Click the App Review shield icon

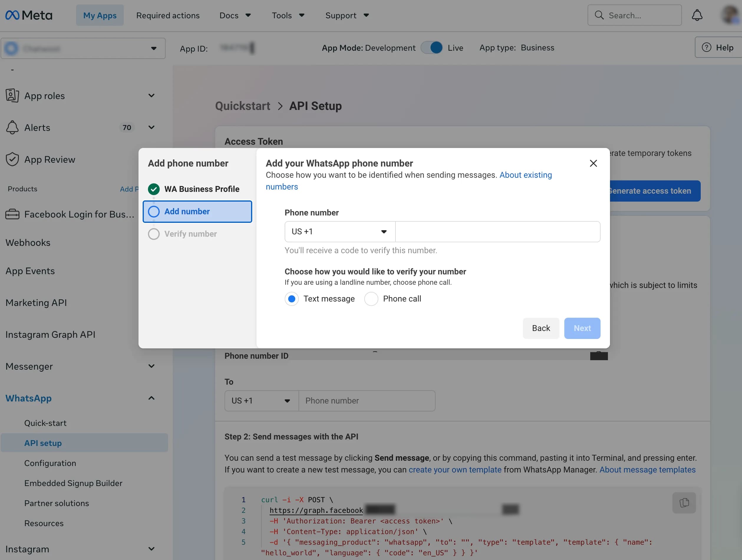[12, 159]
